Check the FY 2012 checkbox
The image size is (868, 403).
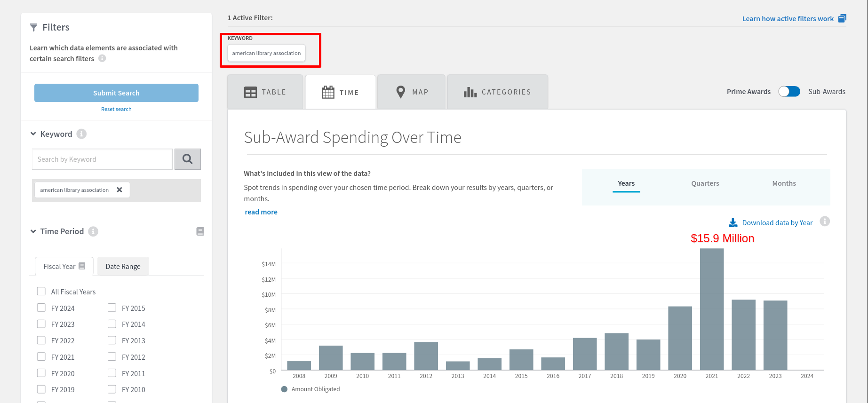tap(112, 357)
